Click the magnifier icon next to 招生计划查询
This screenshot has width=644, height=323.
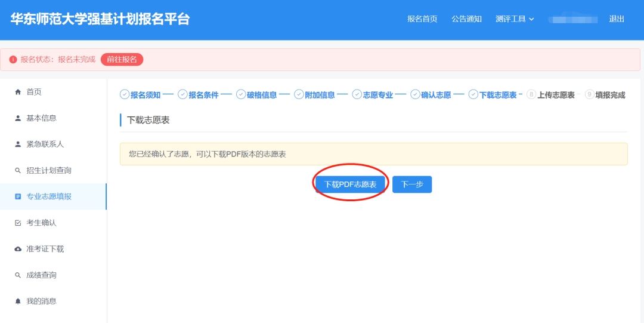click(18, 171)
